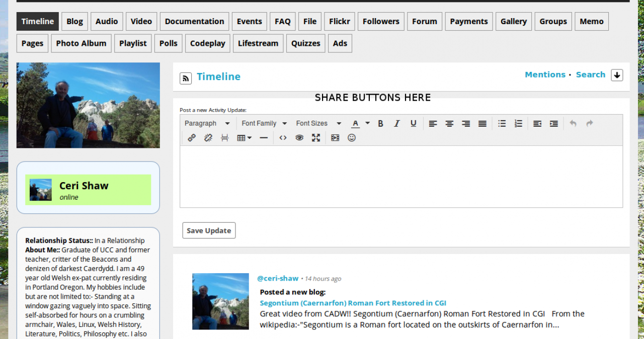Click the Timeline RSS feed icon
644x339 pixels.
(x=186, y=78)
